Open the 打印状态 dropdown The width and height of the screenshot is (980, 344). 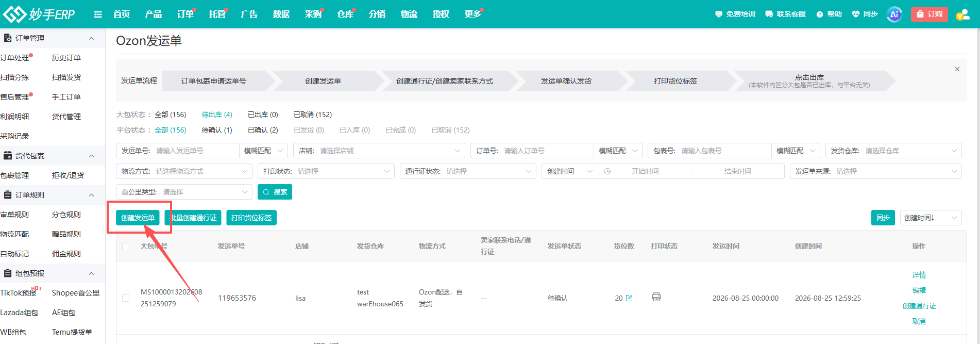pyautogui.click(x=326, y=171)
